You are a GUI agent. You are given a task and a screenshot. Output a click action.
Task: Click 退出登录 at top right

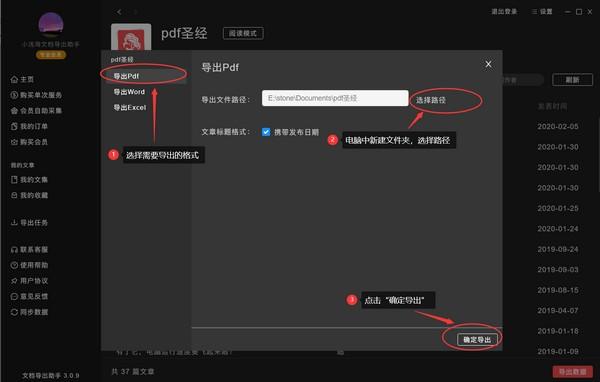click(504, 11)
